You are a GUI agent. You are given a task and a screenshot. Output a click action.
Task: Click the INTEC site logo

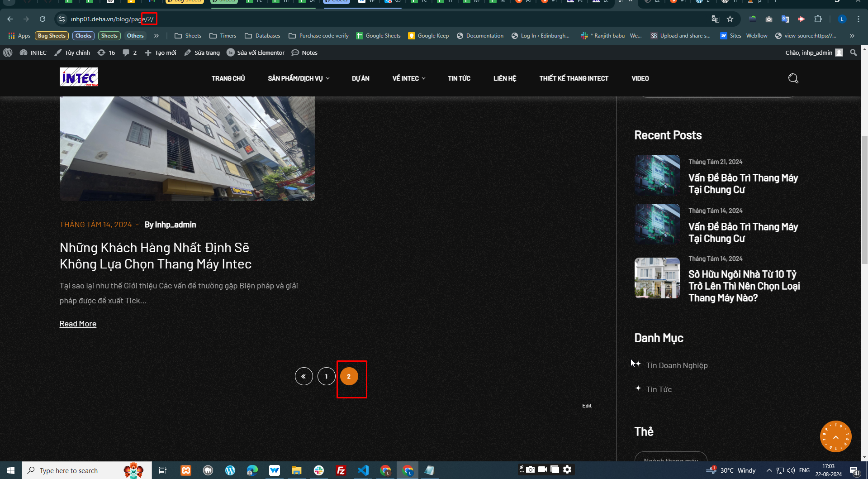point(79,77)
